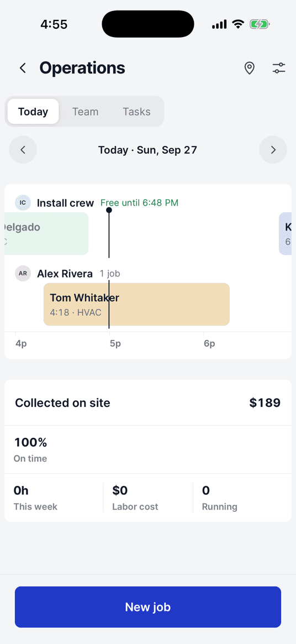Image resolution: width=296 pixels, height=644 pixels.
Task: Tap the cellular signal bars icon
Action: coord(219,25)
